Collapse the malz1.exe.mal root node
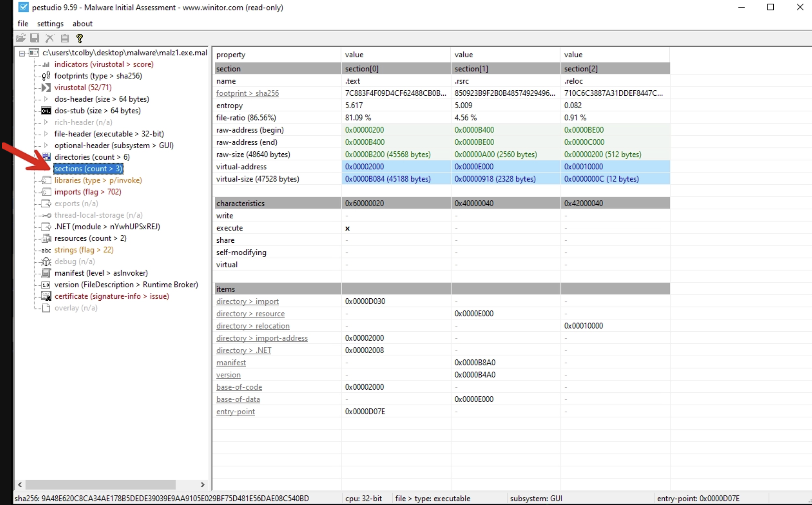Viewport: 812px width, 505px height. (x=22, y=53)
